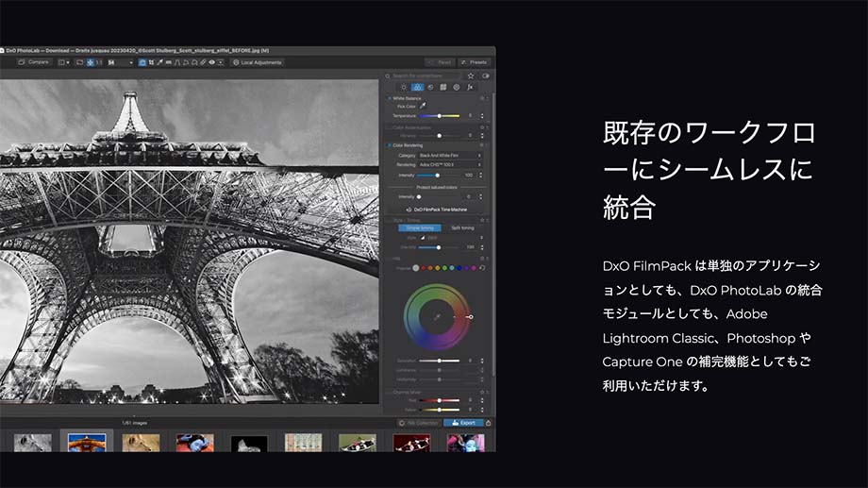Adjust the Protect saturated colors Intensity slider

(419, 196)
